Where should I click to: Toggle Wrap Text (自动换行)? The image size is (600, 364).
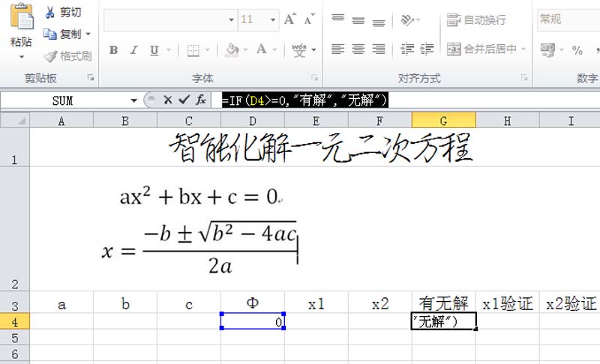(476, 19)
